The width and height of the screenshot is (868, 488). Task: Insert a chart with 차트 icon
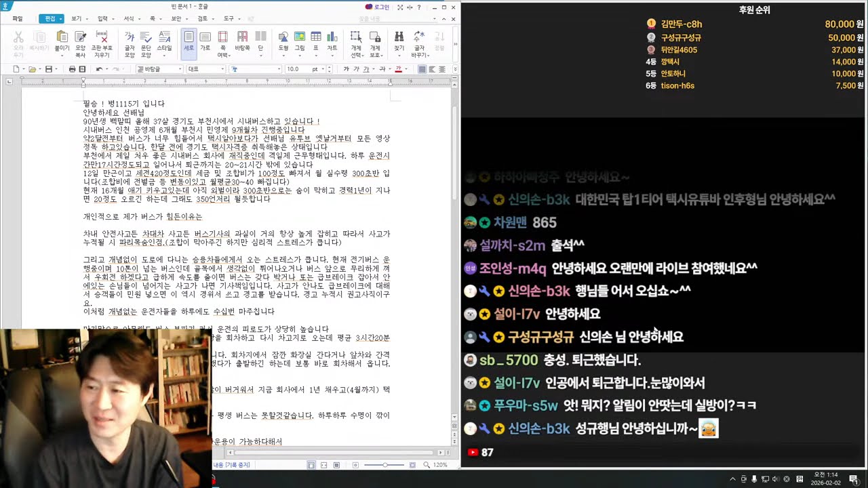pyautogui.click(x=332, y=37)
